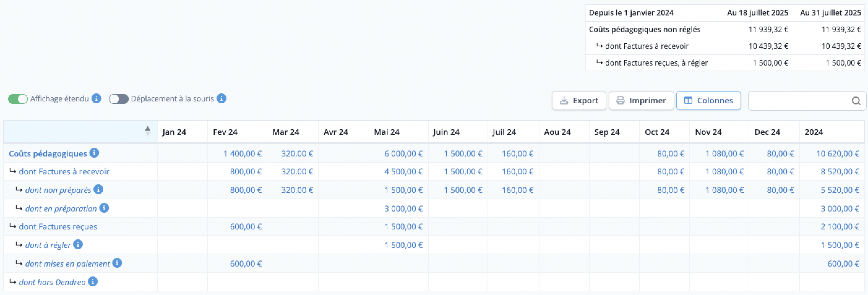Image resolution: width=868 pixels, height=295 pixels.
Task: Export the table data
Action: [x=579, y=101]
